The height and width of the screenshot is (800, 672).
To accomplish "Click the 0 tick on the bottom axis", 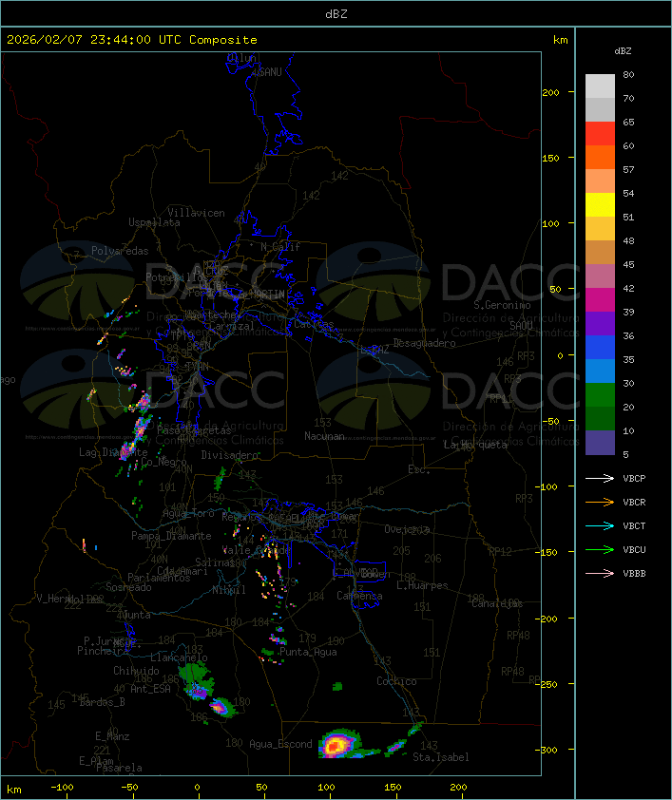I will click(198, 788).
